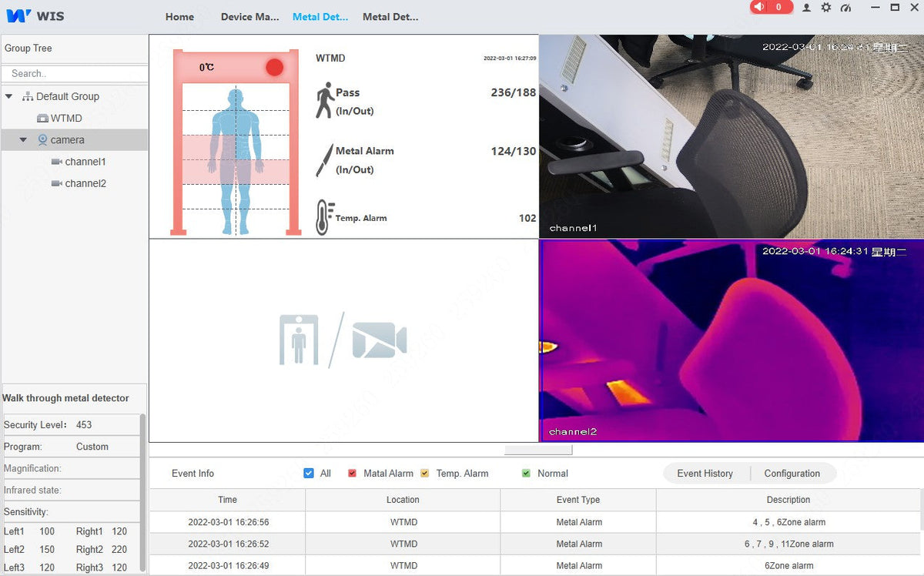Click the red status dot on detector gate

275,67
